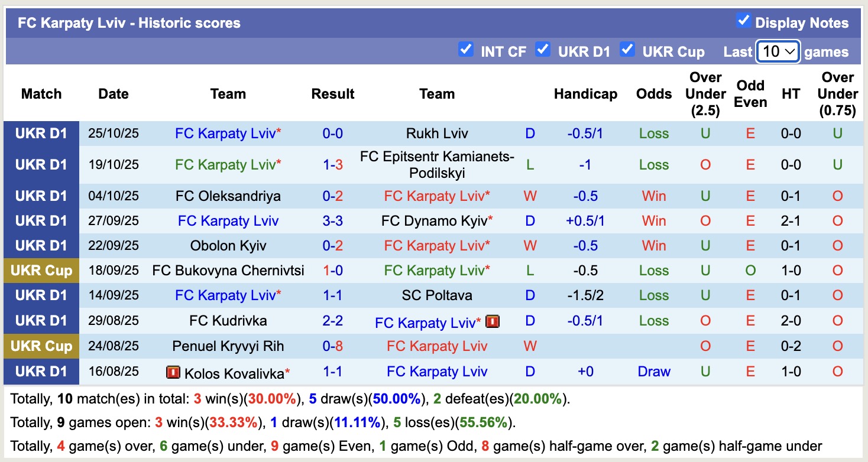
Task: Select the Rukh Lviv team link
Action: click(x=436, y=133)
